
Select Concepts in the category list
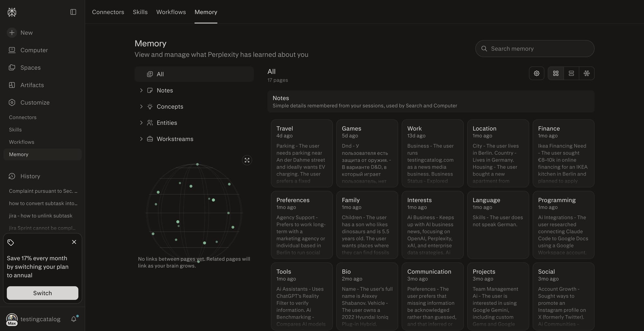(x=170, y=107)
